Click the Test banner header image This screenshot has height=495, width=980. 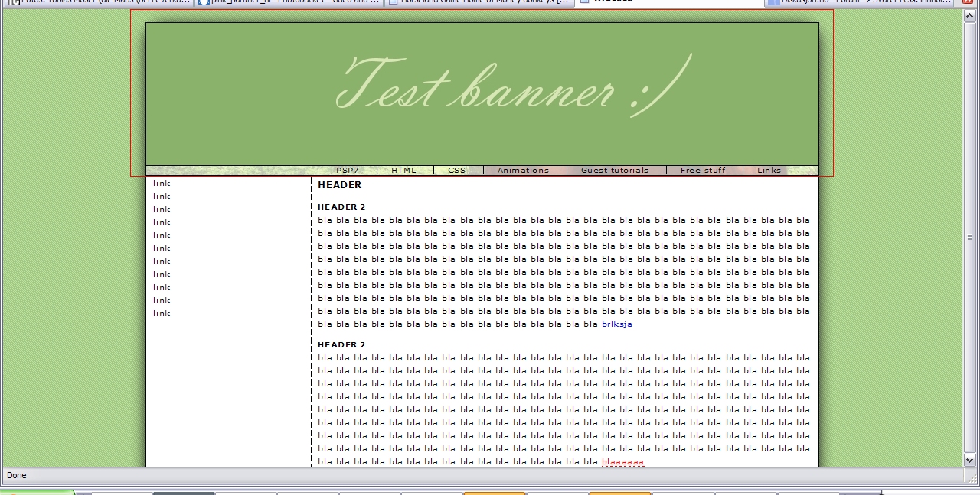[x=482, y=92]
